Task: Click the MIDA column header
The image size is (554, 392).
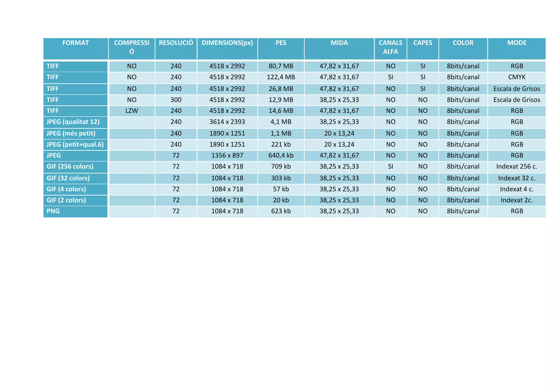Action: pos(339,43)
